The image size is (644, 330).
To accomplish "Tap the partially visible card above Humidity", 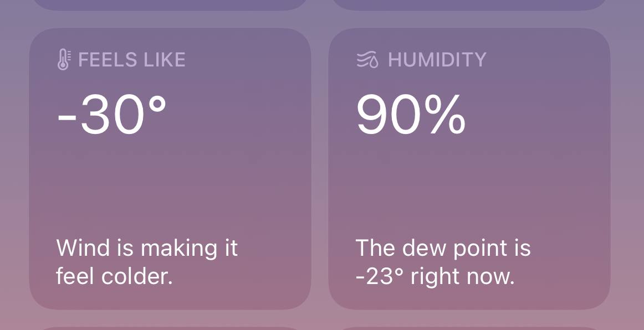I will point(469,4).
